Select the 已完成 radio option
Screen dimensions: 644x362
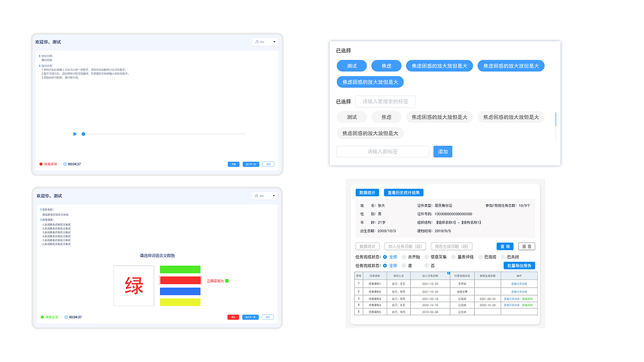pyautogui.click(x=480, y=257)
